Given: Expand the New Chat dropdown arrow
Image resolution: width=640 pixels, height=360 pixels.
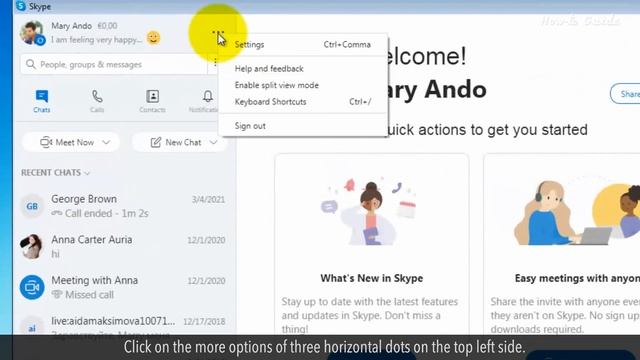Looking at the screenshot, I should pyautogui.click(x=213, y=142).
